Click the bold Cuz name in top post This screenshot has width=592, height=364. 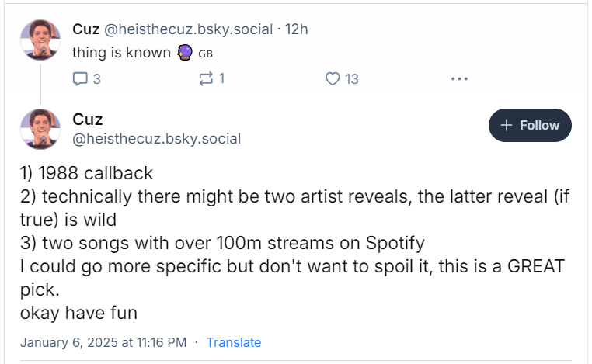(85, 29)
